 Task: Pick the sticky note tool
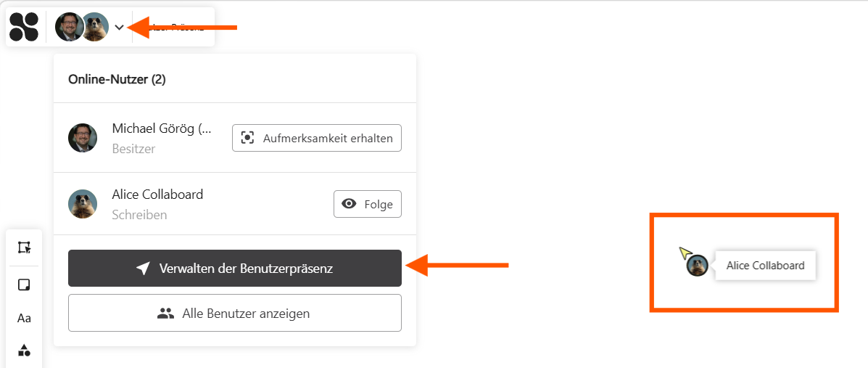tap(24, 285)
